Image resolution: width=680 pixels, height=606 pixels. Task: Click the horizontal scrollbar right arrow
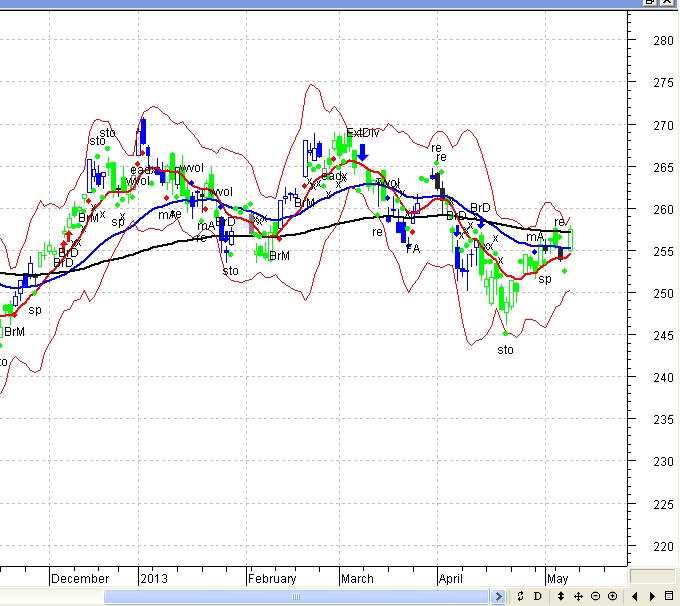click(x=498, y=597)
